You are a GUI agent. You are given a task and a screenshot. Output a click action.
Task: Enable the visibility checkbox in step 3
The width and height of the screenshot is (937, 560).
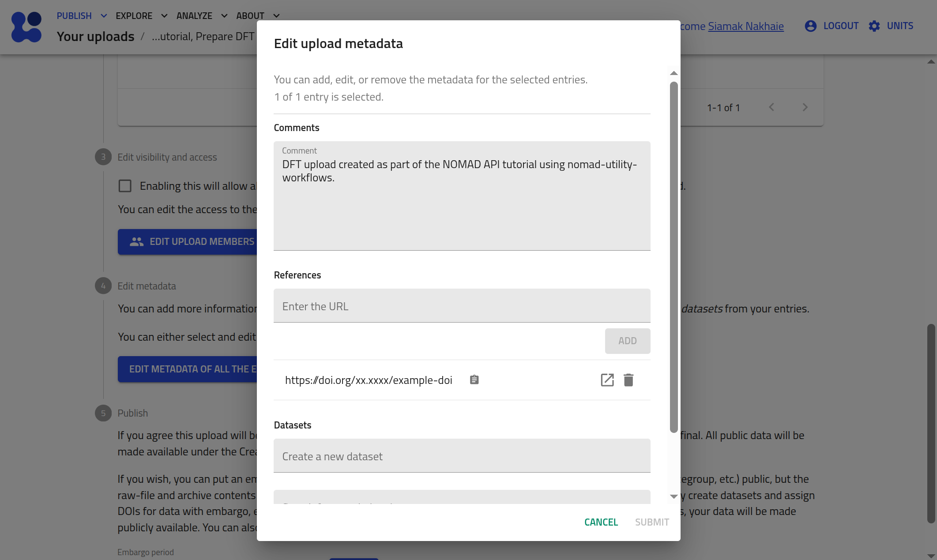coord(125,186)
